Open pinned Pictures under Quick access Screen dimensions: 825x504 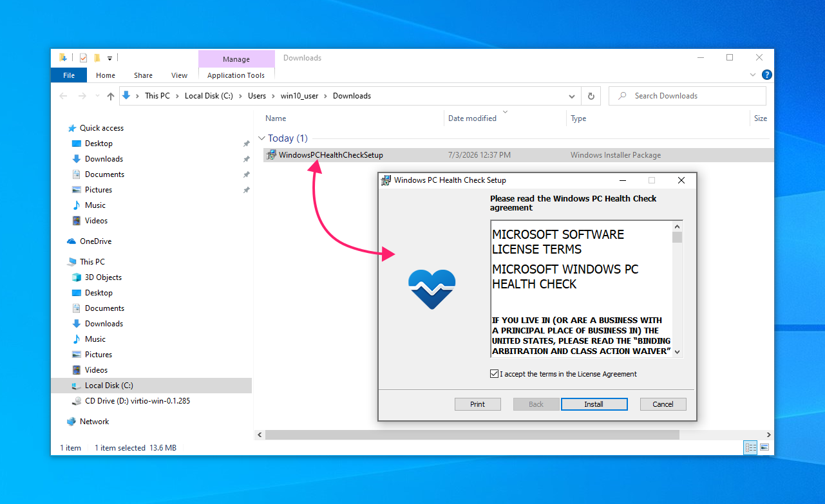pyautogui.click(x=99, y=190)
